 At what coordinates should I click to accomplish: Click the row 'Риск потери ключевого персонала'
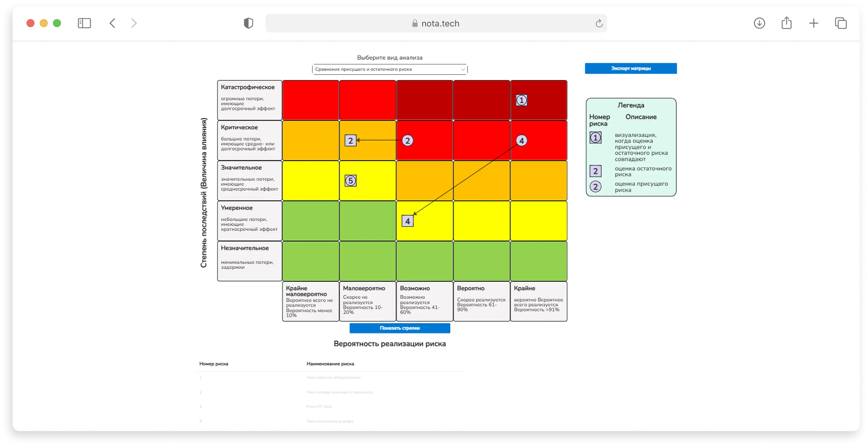pyautogui.click(x=330, y=392)
